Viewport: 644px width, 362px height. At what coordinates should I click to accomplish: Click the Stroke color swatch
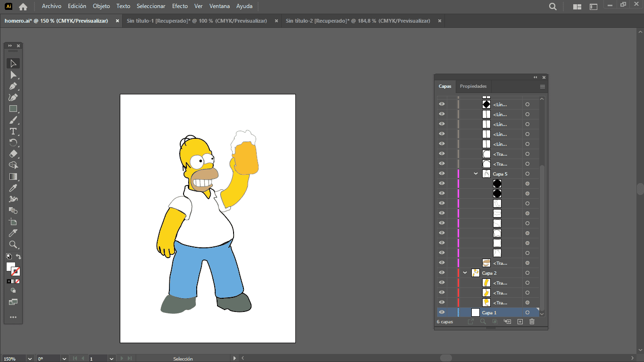(x=16, y=271)
